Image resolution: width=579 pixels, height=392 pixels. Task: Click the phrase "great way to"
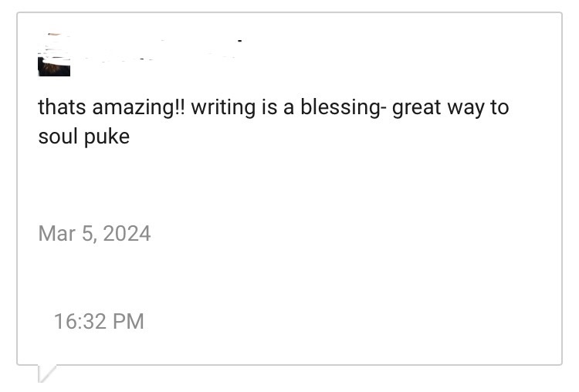click(450, 107)
